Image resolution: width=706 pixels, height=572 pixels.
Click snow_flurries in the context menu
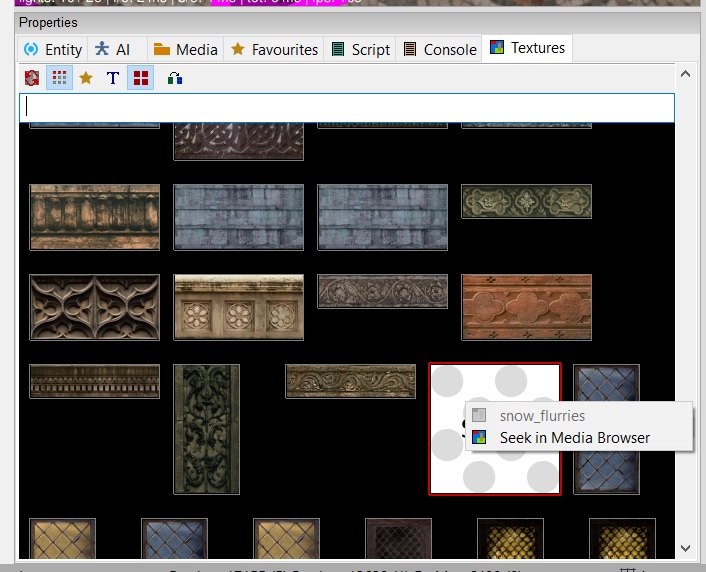542,415
